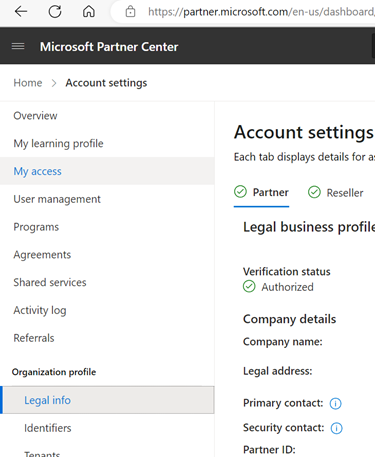
Task: Open Programs in sidebar
Action: pyautogui.click(x=107, y=227)
